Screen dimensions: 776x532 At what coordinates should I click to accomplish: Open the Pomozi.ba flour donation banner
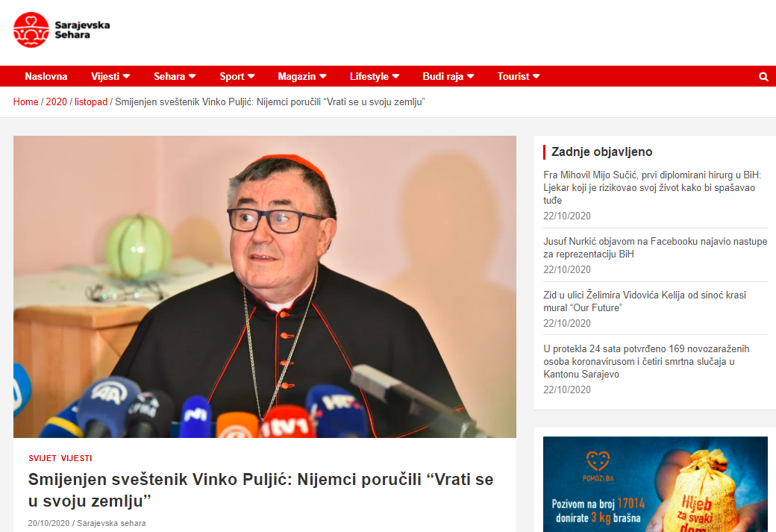[655, 484]
